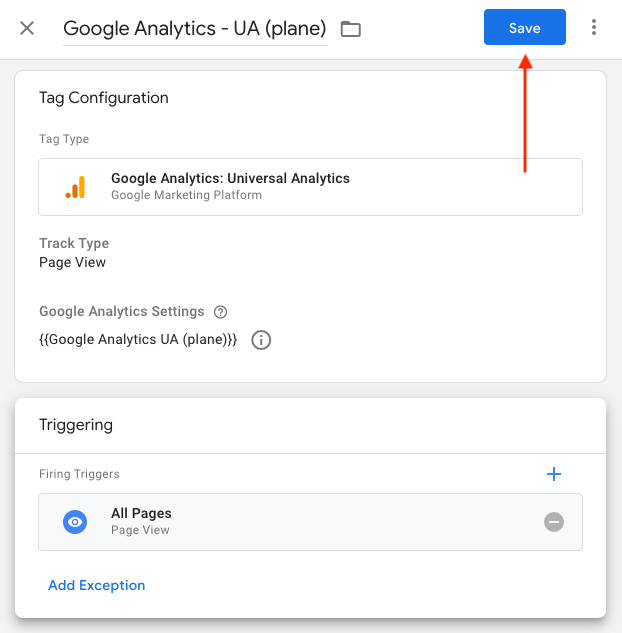Screen dimensions: 622x633
Task: Remove the All Pages trigger
Action: coord(554,522)
